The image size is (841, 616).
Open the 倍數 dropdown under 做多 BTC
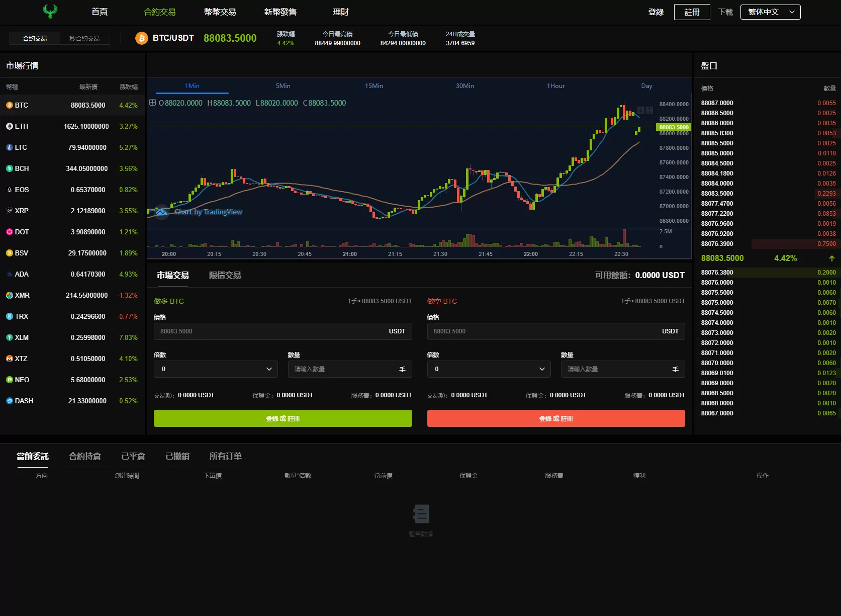coord(216,369)
